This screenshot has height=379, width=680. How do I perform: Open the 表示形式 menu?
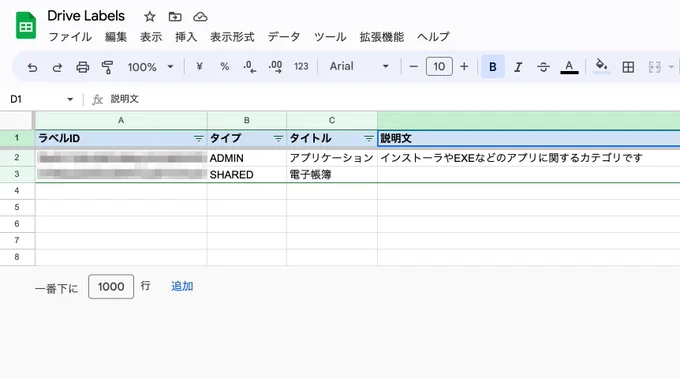click(232, 37)
